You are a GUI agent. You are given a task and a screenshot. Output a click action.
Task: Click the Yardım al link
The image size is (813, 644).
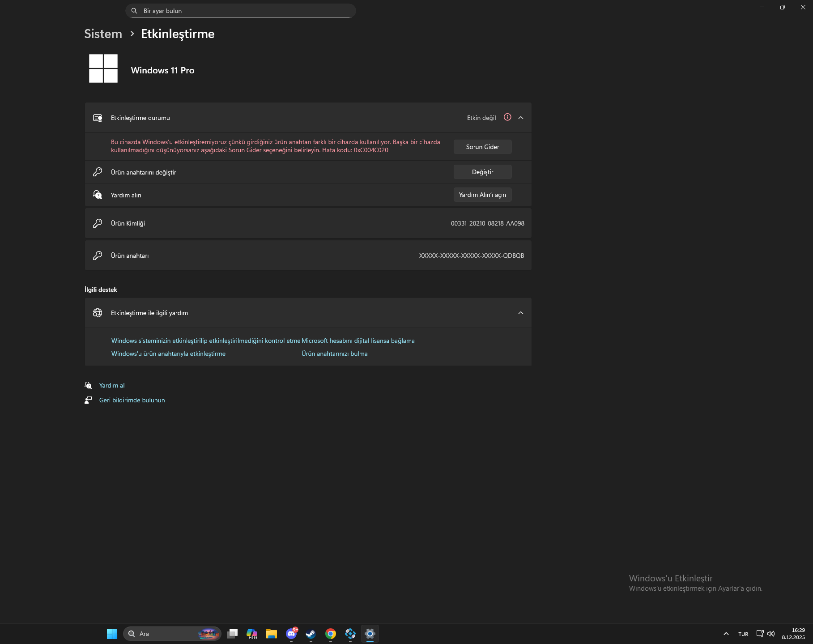point(112,385)
